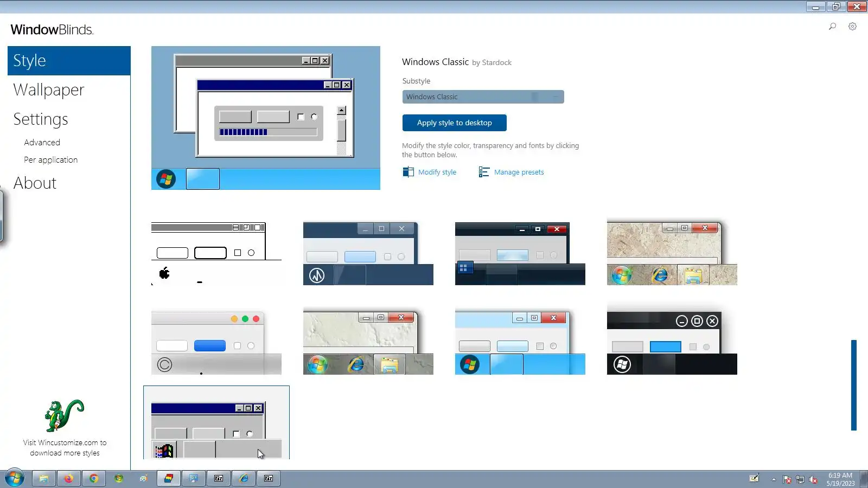This screenshot has width=868, height=488.
Task: Click the Manage presets list icon
Action: 484,172
